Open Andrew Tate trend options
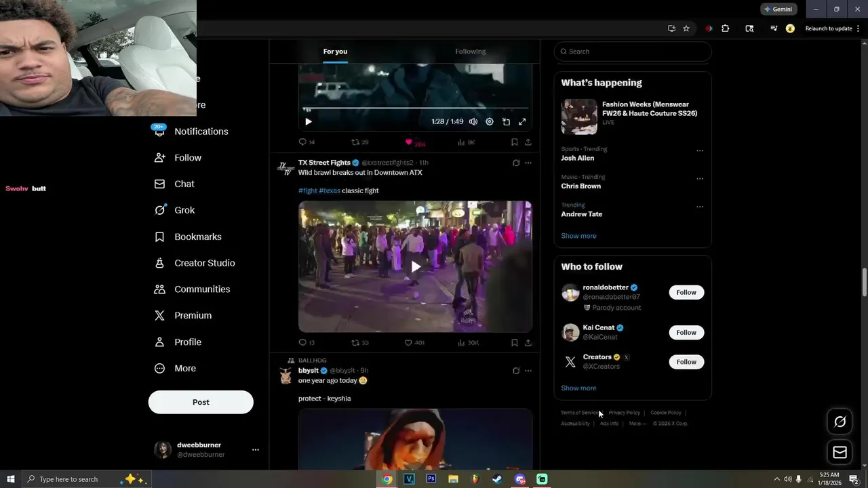Image resolution: width=868 pixels, height=488 pixels. point(700,207)
